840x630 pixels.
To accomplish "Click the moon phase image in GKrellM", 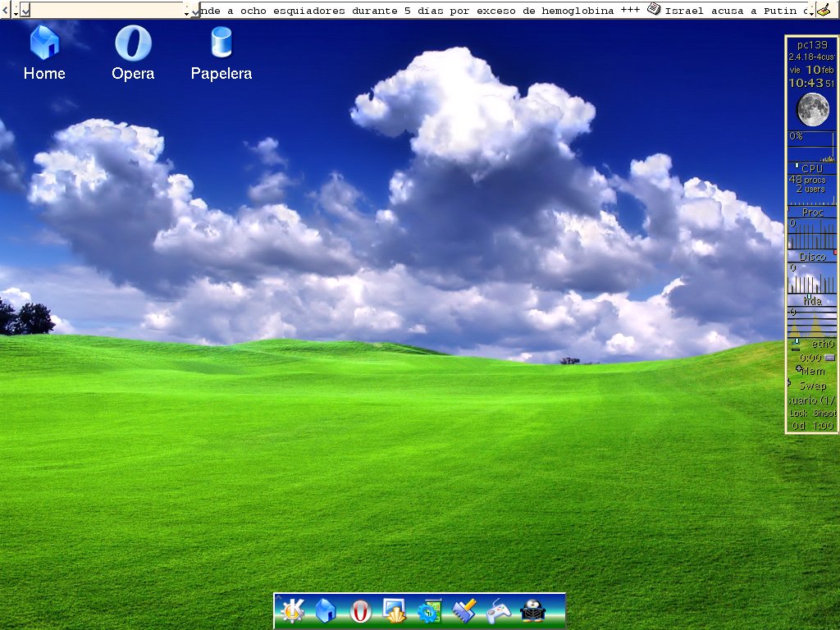I will [813, 109].
